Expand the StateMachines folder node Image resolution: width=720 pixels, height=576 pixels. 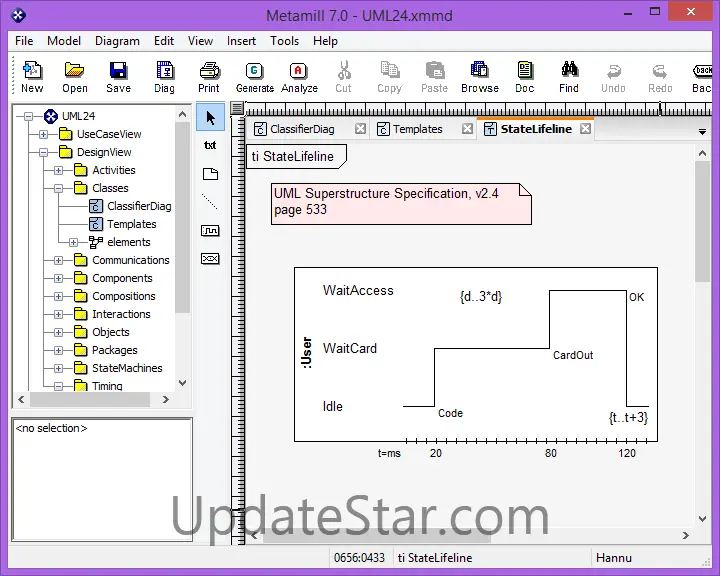[58, 368]
